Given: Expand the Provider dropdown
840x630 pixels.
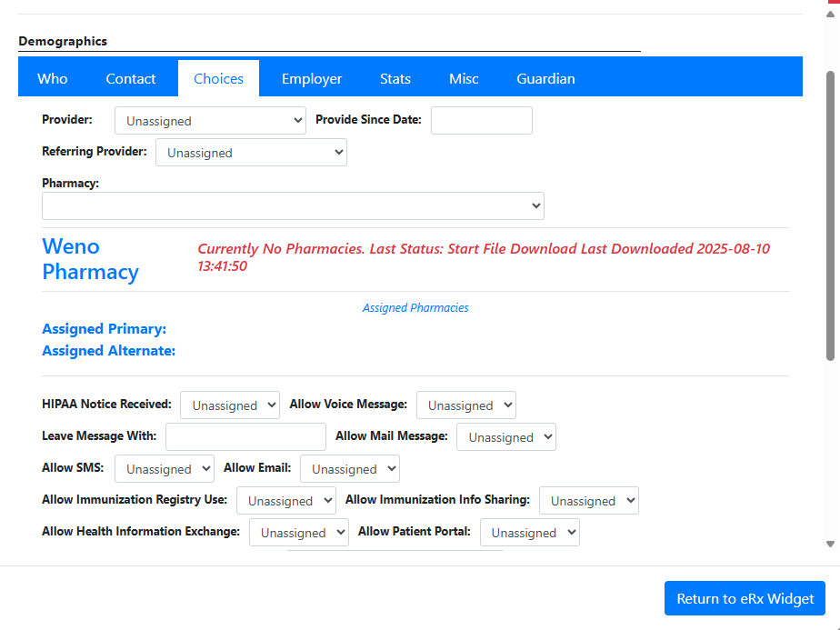Looking at the screenshot, I should tap(211, 121).
